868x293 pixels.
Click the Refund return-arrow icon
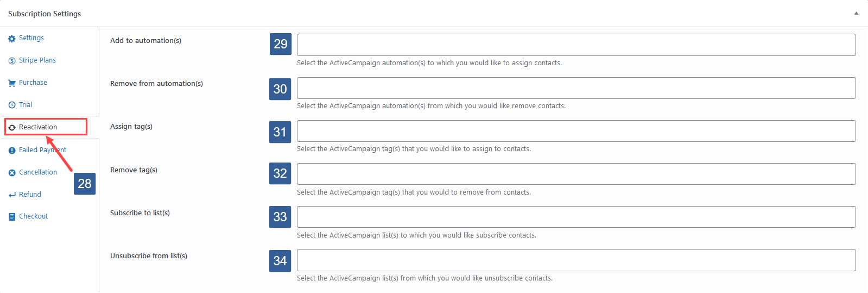(x=12, y=195)
